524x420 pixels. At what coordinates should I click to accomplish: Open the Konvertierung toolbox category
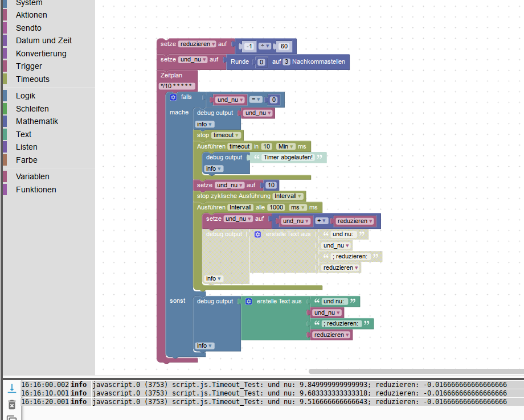pos(41,53)
